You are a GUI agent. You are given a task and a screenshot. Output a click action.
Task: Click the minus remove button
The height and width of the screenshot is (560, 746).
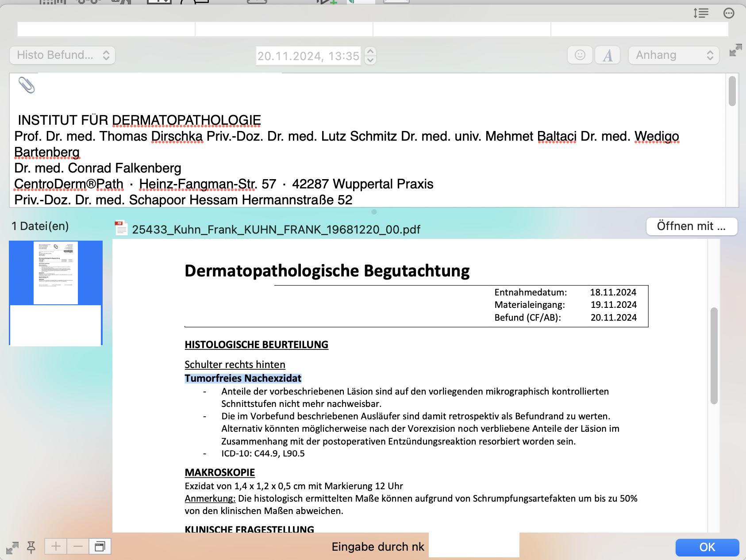coord(78,547)
